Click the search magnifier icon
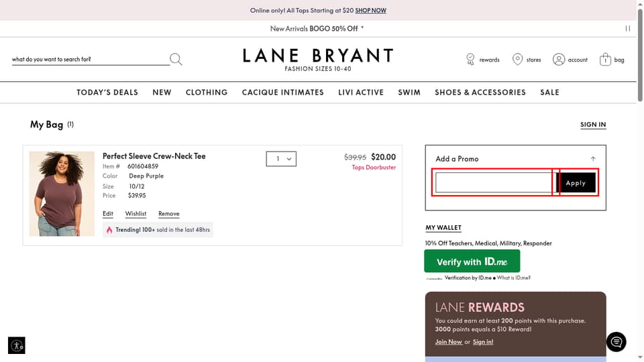 (176, 59)
